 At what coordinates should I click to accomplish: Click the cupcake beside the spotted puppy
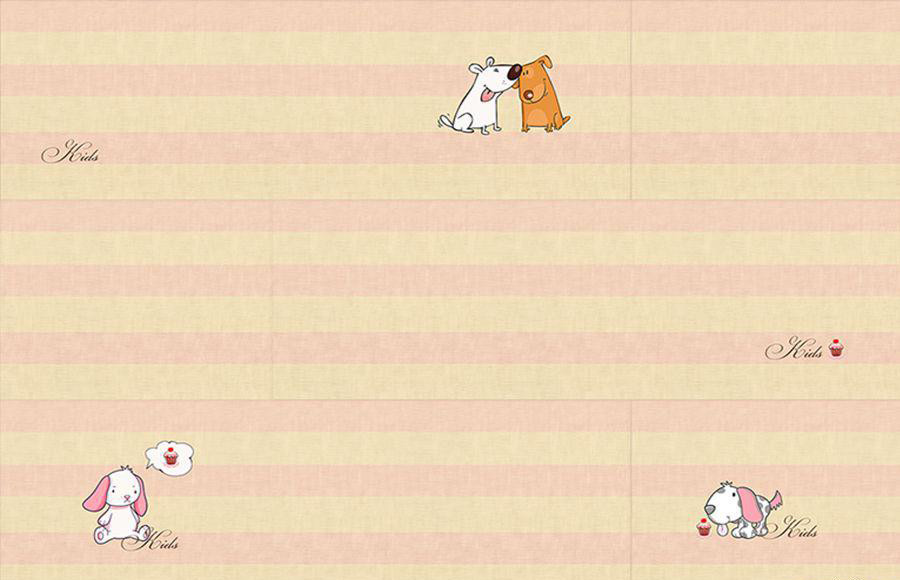(x=704, y=527)
